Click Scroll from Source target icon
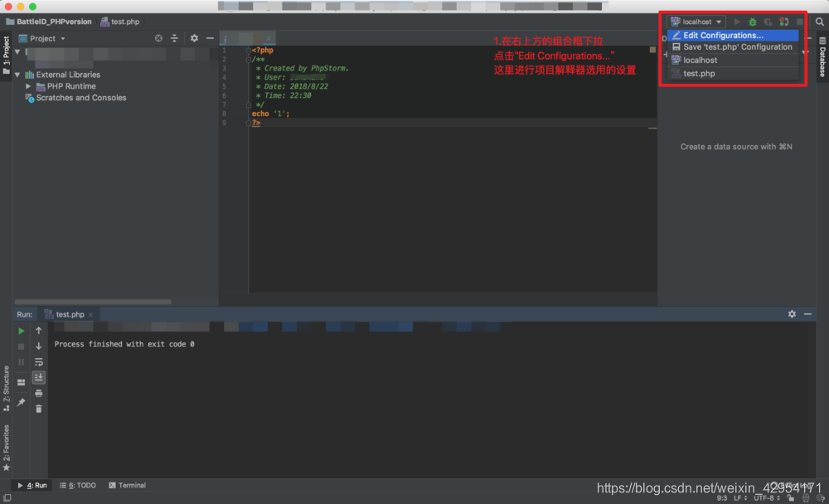 pos(158,39)
